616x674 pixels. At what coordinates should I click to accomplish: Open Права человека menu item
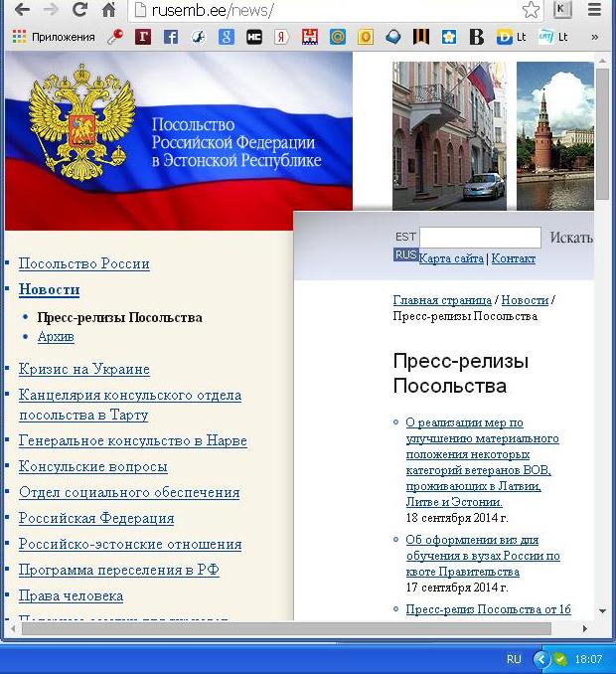point(71,595)
